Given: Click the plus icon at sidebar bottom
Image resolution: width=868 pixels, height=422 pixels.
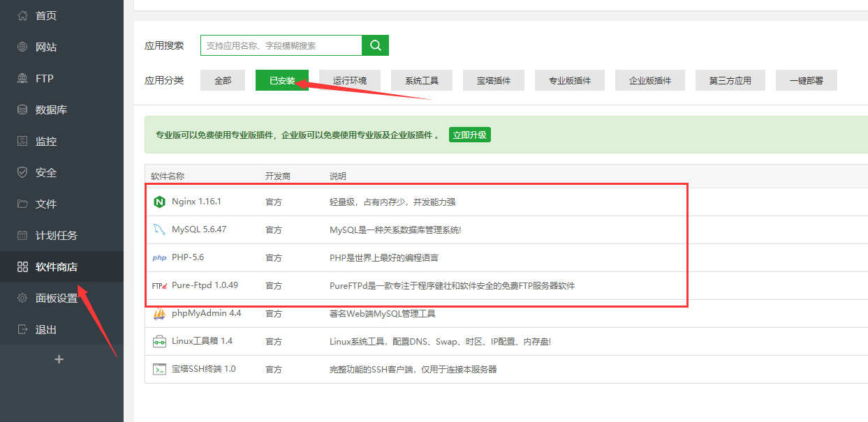Looking at the screenshot, I should pos(59,359).
